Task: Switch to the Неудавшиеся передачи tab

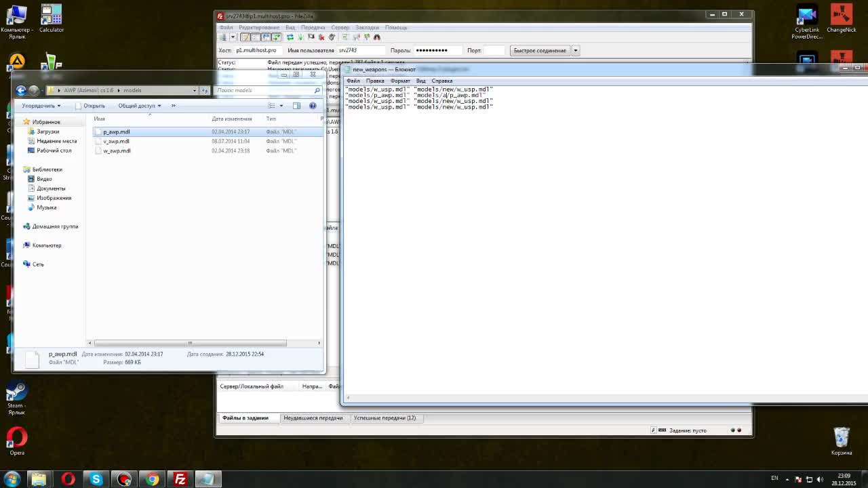Action: click(x=313, y=418)
